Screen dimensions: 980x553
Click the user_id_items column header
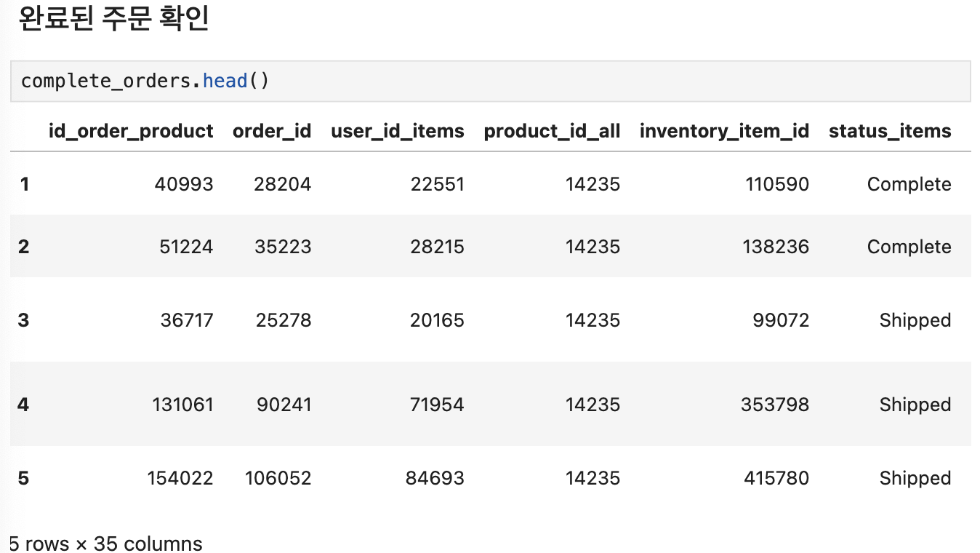point(397,131)
